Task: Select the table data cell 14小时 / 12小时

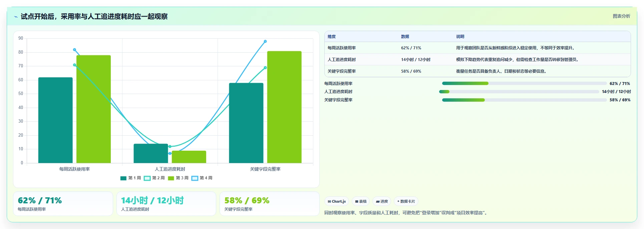Action: pyautogui.click(x=416, y=60)
